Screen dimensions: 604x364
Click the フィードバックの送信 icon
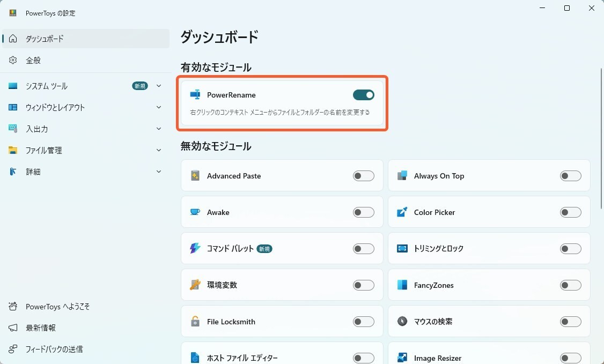tap(13, 349)
